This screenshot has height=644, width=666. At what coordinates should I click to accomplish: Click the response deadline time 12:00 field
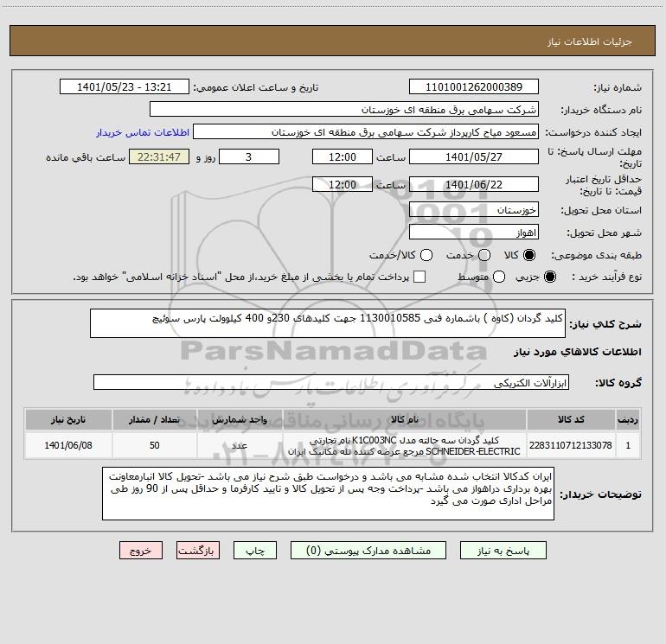[x=343, y=157]
